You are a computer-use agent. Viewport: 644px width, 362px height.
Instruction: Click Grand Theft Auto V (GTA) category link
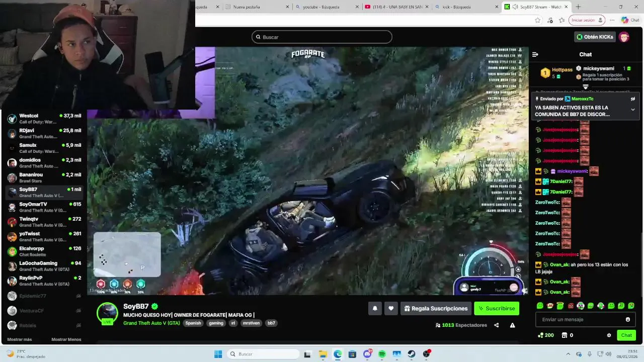coord(151,323)
